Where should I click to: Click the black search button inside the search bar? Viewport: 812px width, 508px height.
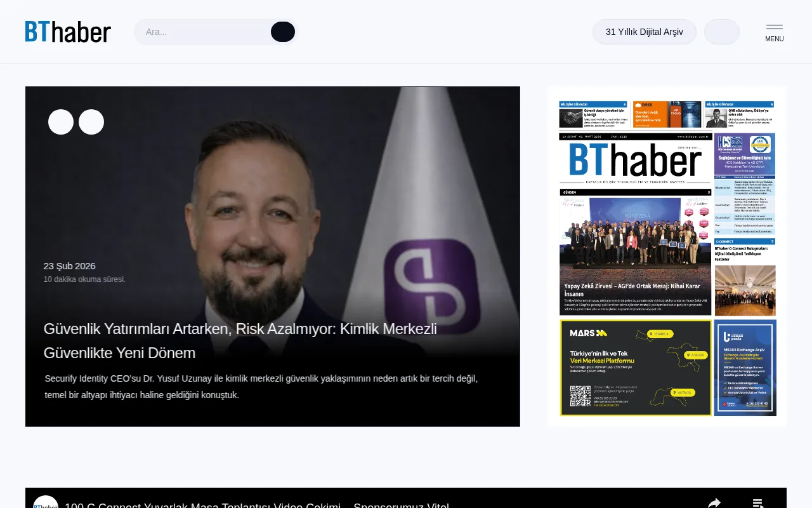point(282,31)
